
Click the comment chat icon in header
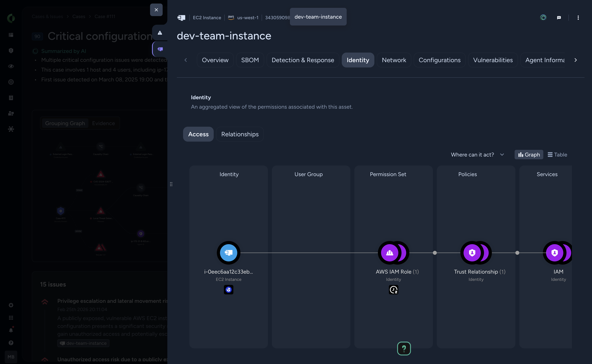pos(559,18)
